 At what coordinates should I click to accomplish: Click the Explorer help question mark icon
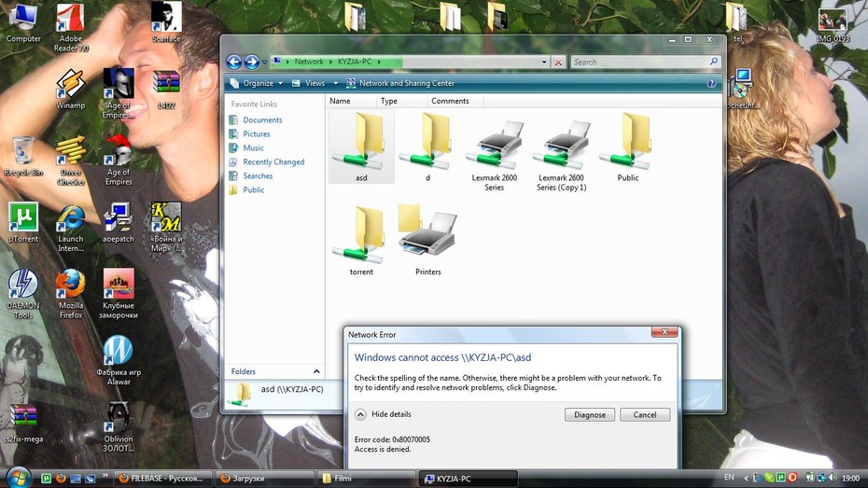(711, 84)
